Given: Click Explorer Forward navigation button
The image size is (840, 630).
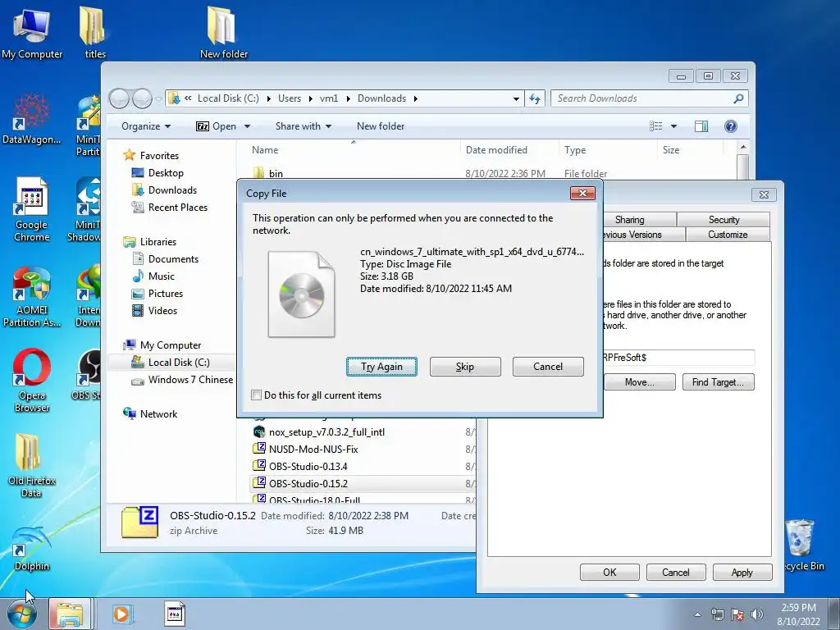Looking at the screenshot, I should 141,98.
